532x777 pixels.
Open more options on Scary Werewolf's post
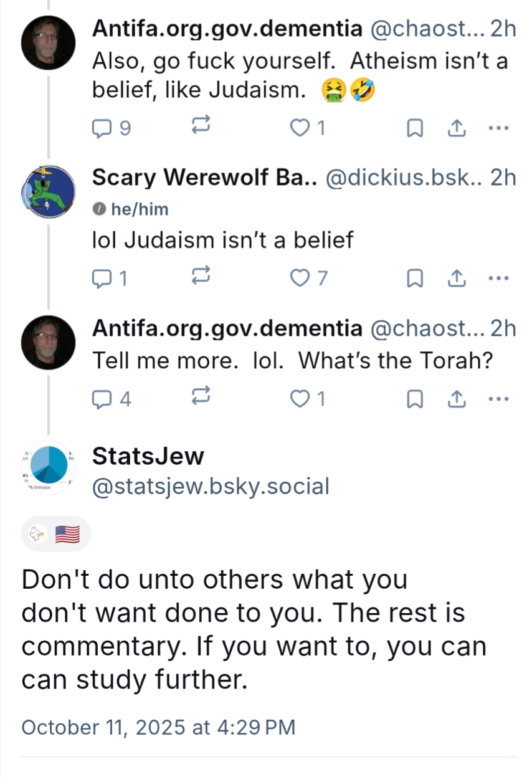click(499, 279)
